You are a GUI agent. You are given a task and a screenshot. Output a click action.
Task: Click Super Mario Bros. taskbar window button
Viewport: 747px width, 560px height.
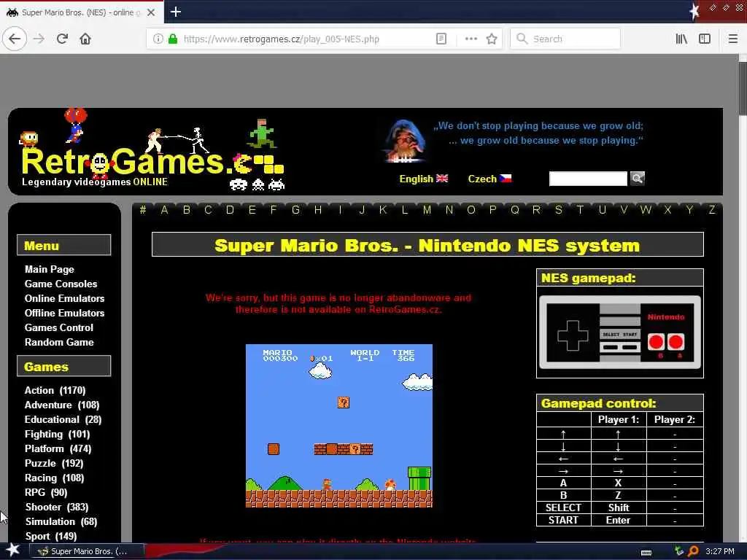87,551
